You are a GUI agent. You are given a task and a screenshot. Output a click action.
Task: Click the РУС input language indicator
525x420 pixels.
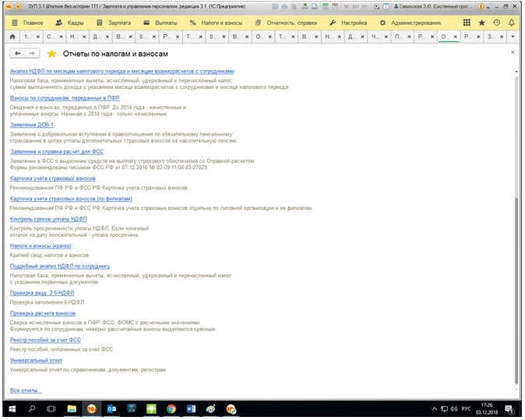(466, 409)
